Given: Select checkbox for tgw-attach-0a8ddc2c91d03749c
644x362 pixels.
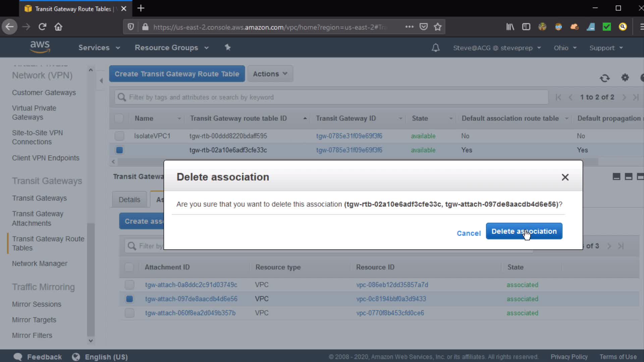Looking at the screenshot, I should [x=129, y=285].
